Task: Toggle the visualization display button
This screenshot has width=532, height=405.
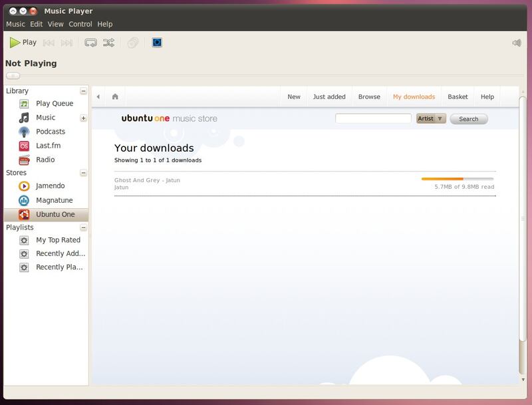Action: (157, 43)
